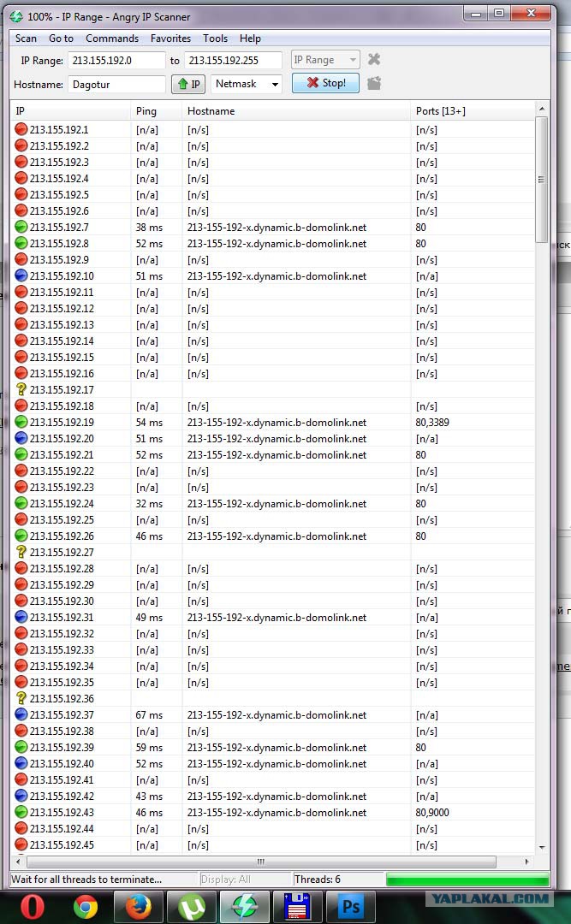
Task: Open the Netmask dropdown
Action: click(x=246, y=84)
